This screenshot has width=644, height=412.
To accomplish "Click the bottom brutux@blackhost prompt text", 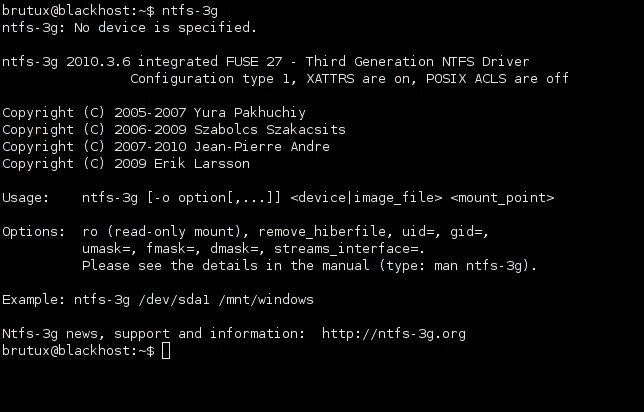I will (x=78, y=351).
